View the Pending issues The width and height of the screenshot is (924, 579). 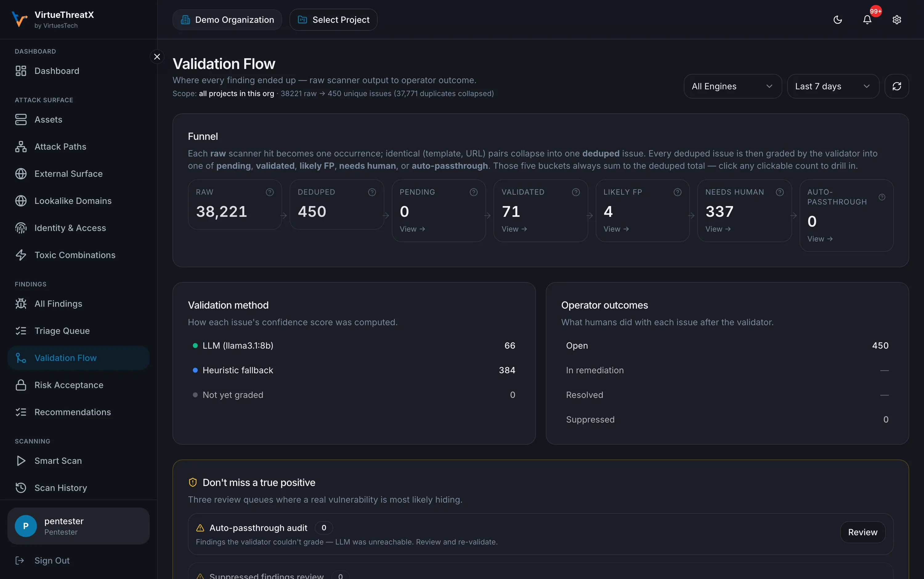coord(412,229)
